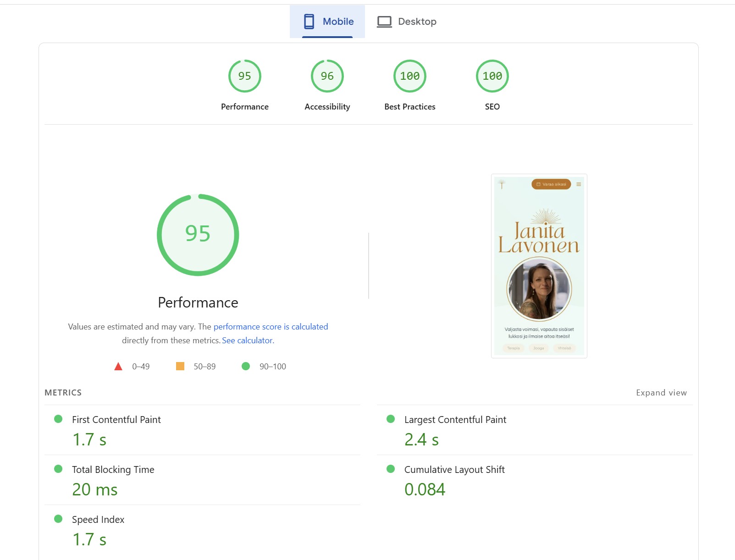Click the Accessibility score gauge 96

[327, 76]
